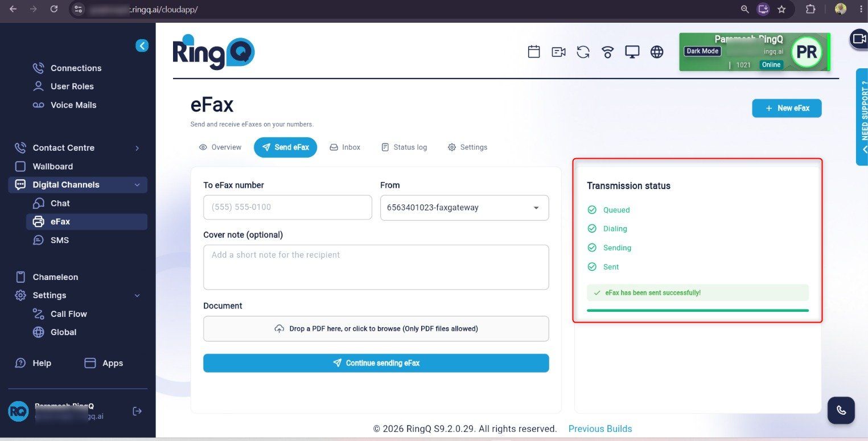This screenshot has width=868, height=441.
Task: Open the Need Support side tab
Action: [x=862, y=117]
